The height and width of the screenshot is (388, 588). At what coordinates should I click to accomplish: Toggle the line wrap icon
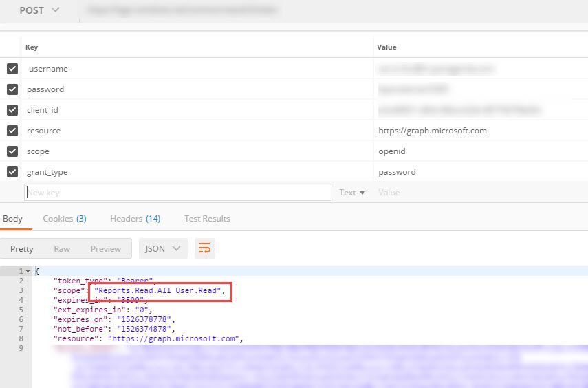click(205, 248)
